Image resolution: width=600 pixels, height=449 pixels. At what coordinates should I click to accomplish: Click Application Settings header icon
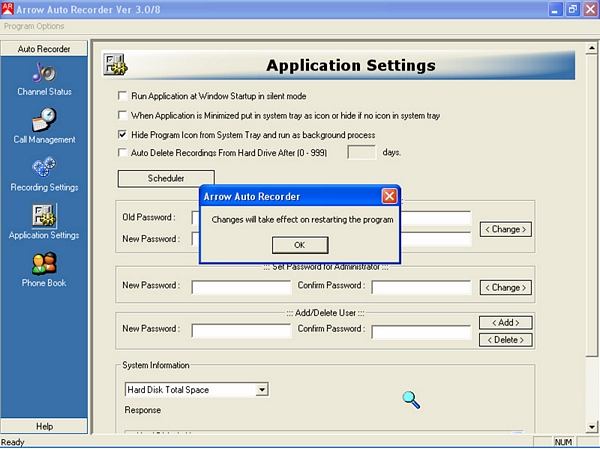click(x=115, y=64)
